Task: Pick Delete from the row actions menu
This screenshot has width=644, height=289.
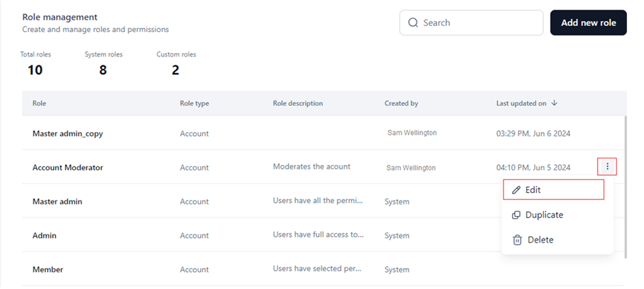Action: pyautogui.click(x=539, y=240)
